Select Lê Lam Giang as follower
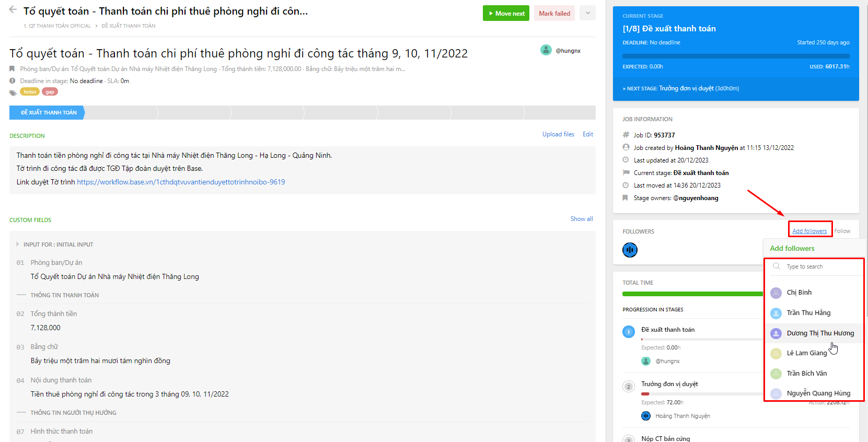 814,353
